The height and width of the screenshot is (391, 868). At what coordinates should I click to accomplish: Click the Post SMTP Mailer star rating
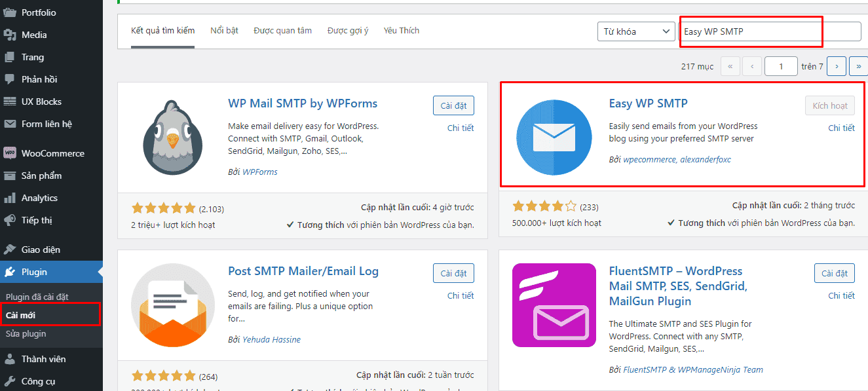164,376
